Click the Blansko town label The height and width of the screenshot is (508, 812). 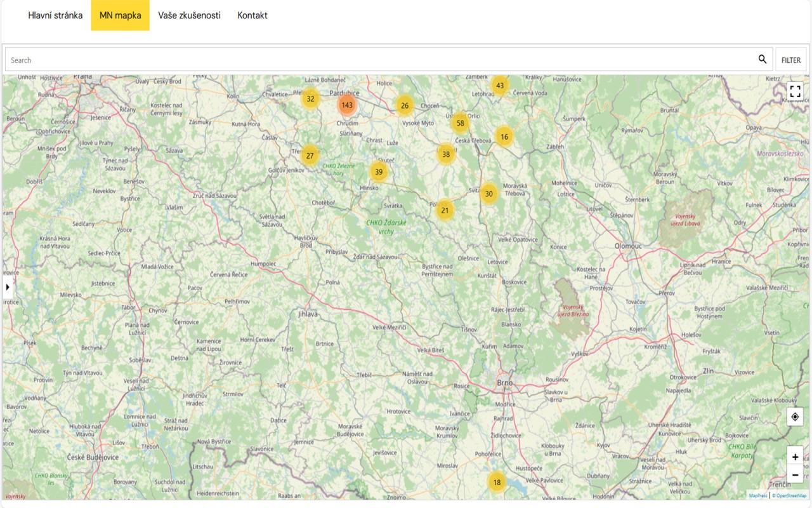click(511, 323)
